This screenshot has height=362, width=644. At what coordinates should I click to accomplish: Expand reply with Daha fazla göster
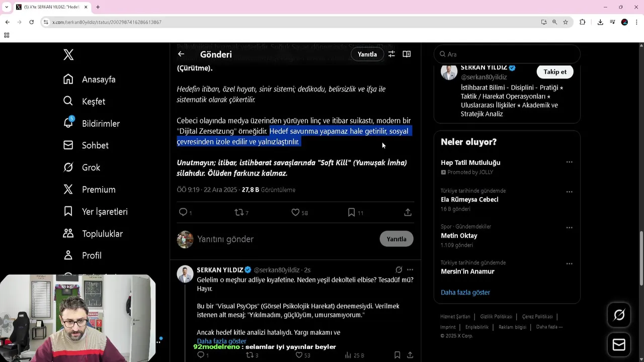pyautogui.click(x=221, y=341)
